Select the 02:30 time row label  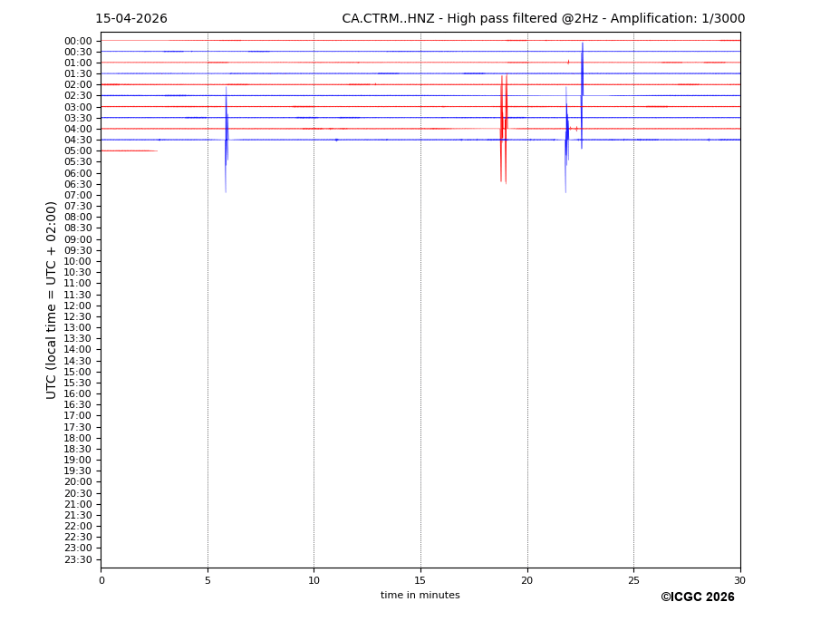coord(78,96)
